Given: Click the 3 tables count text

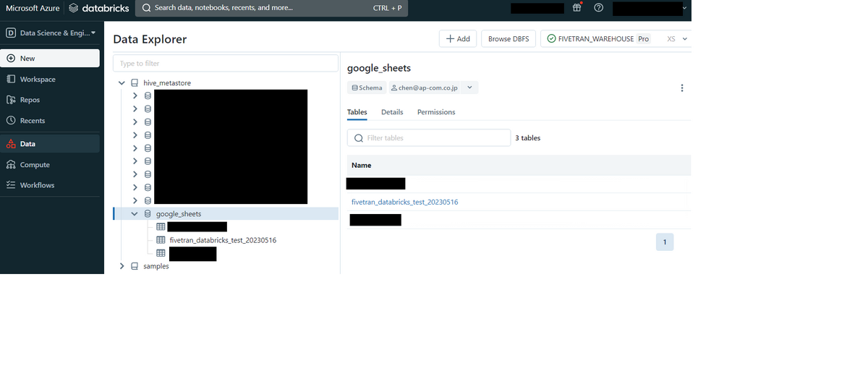Looking at the screenshot, I should click(528, 138).
